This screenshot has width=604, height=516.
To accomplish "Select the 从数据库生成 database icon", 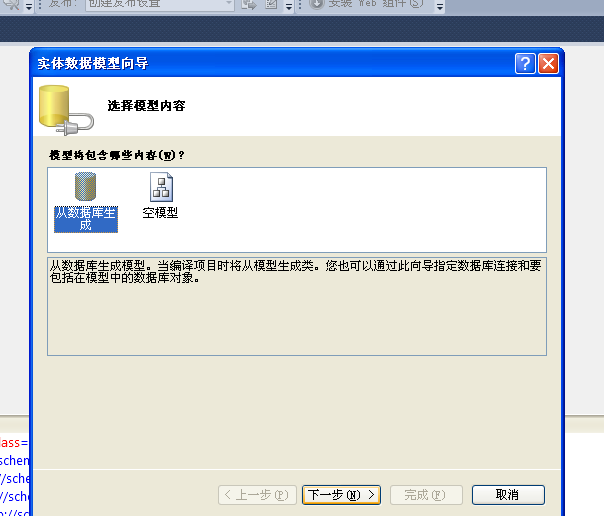I will 85,186.
